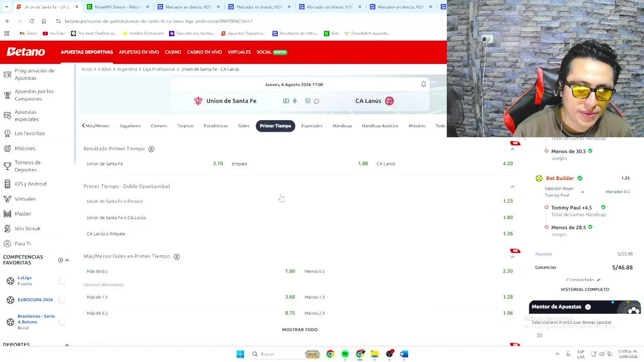This screenshot has width=644, height=362.
Task: Click the Union de Santa Fe crest
Action: click(x=198, y=101)
